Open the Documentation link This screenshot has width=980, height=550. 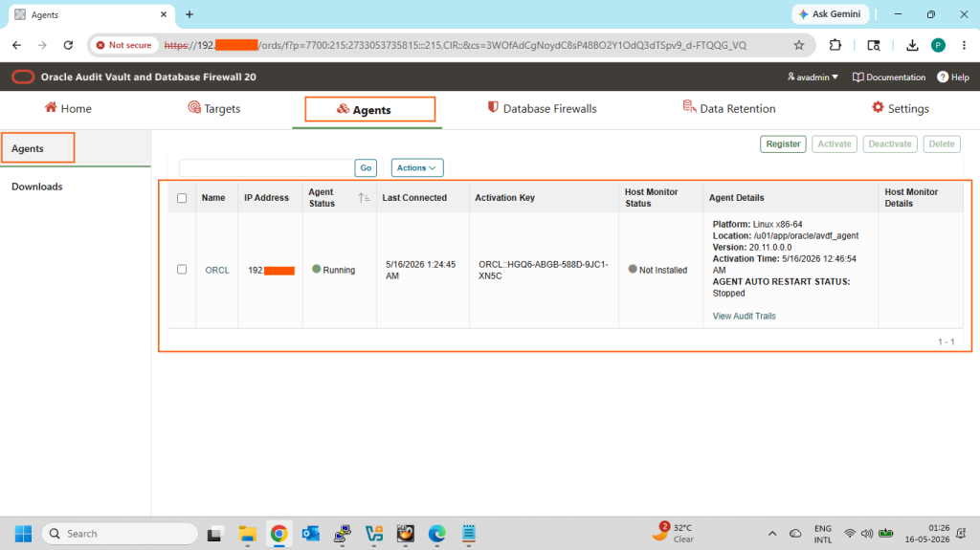coord(889,77)
